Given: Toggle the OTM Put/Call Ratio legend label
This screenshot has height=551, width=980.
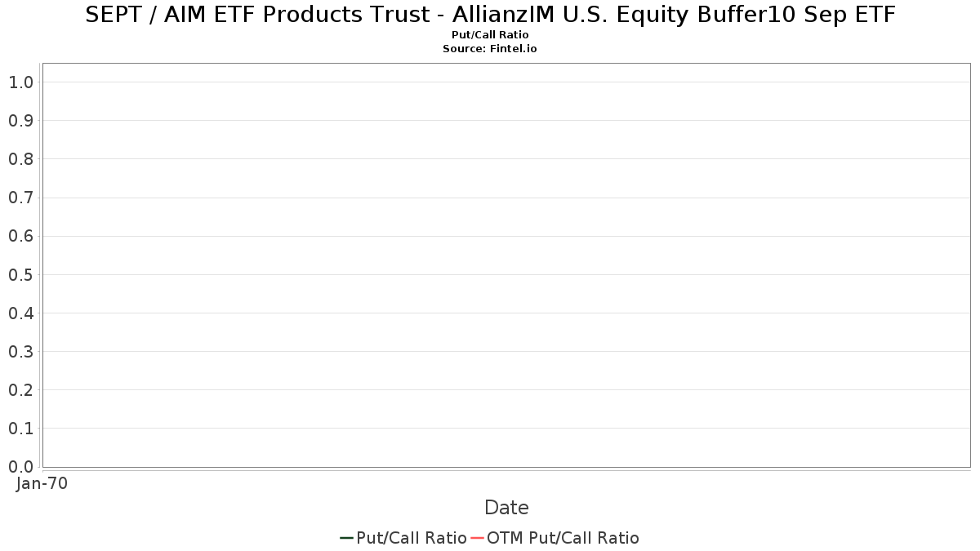Looking at the screenshot, I should 563,538.
